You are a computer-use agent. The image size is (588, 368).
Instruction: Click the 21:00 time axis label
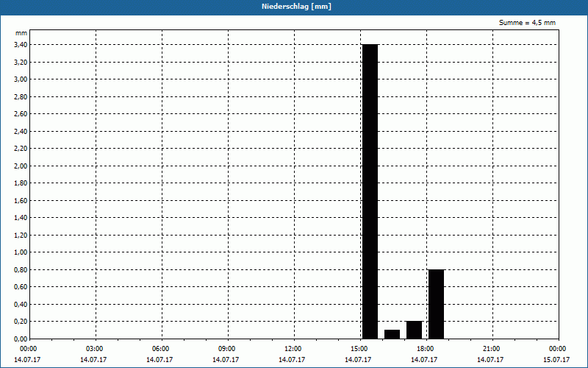(491, 349)
